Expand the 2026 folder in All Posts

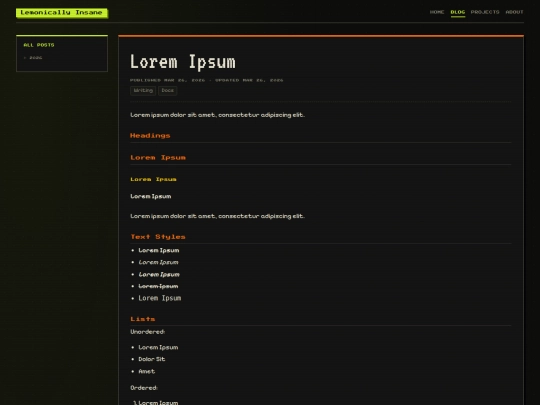coord(33,58)
